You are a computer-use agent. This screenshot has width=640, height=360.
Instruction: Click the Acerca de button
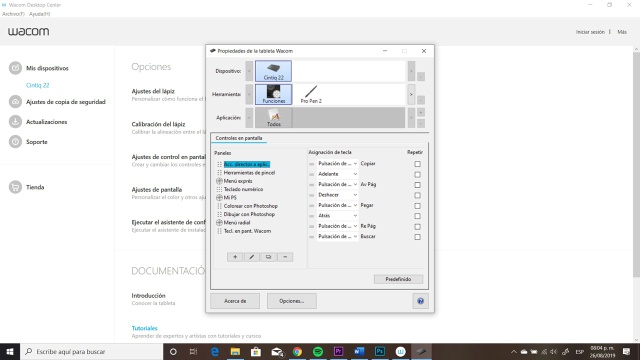pos(235,301)
